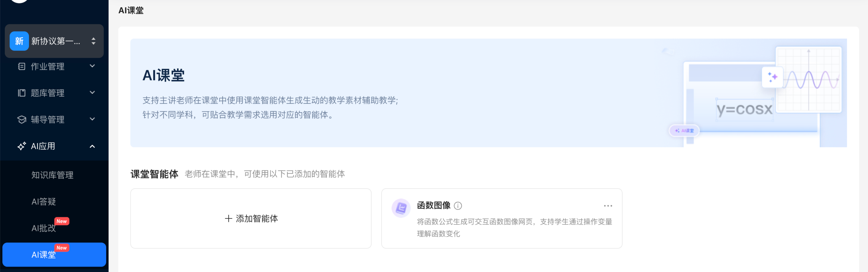Expand the 辅导管理 chevron
This screenshot has height=272, width=868.
point(92,119)
